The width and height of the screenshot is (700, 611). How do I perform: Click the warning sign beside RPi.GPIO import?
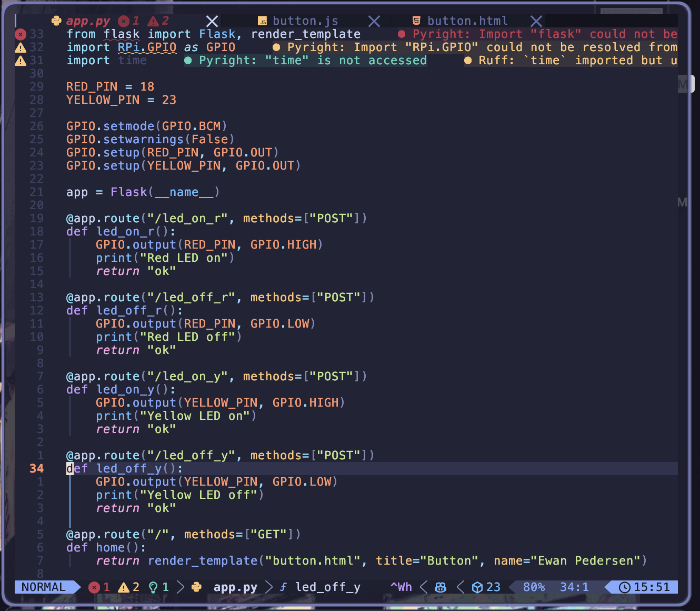pos(21,48)
